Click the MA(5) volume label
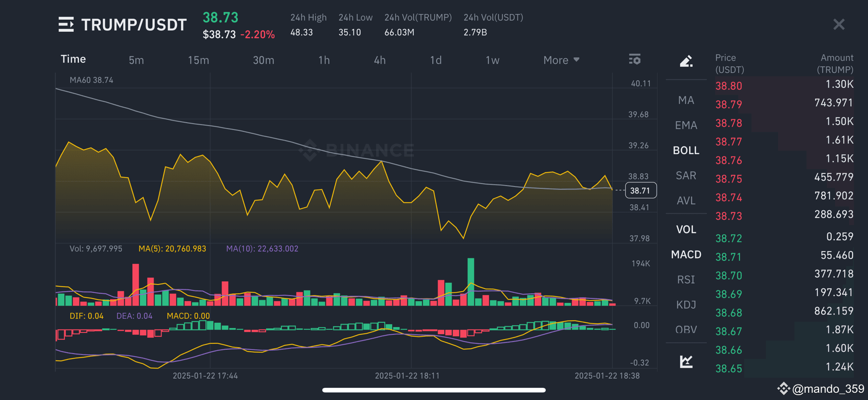This screenshot has height=400, width=868. pos(172,249)
